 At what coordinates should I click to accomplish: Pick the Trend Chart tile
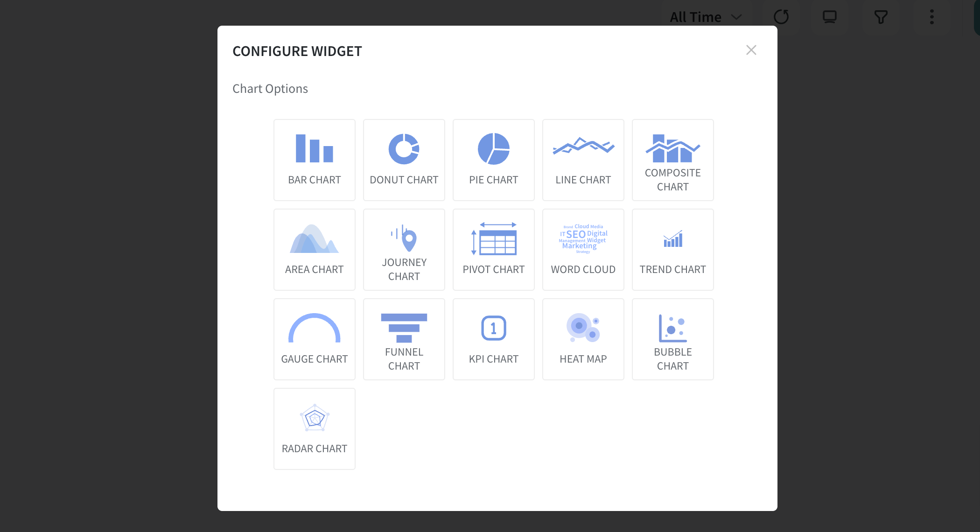coord(673,250)
